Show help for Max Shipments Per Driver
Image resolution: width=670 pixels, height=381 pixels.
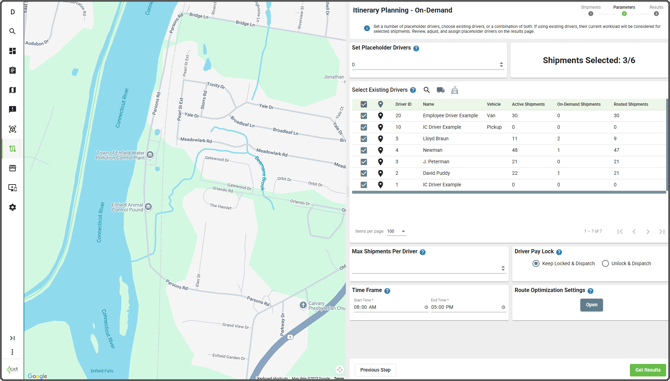[423, 252]
